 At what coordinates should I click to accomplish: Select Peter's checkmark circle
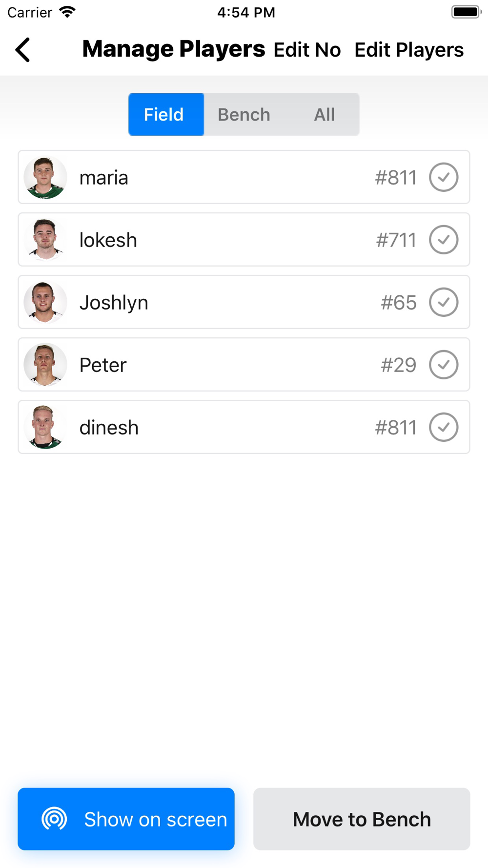pyautogui.click(x=444, y=365)
